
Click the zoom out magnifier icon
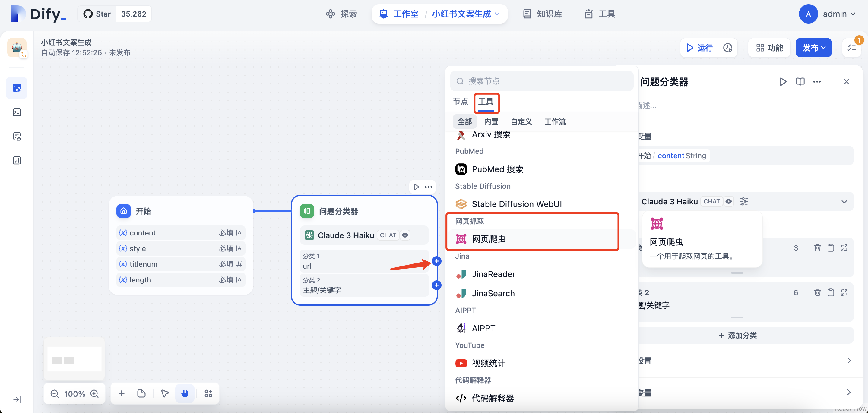pos(55,393)
